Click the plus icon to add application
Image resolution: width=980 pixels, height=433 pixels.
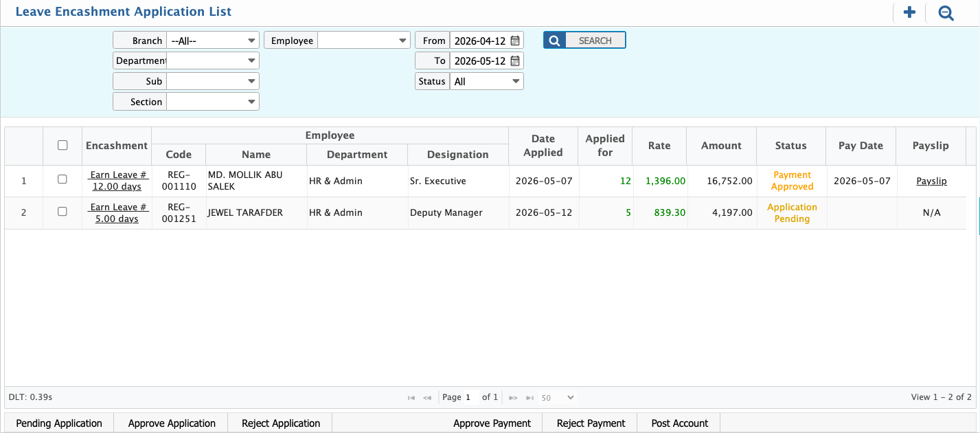(x=909, y=12)
